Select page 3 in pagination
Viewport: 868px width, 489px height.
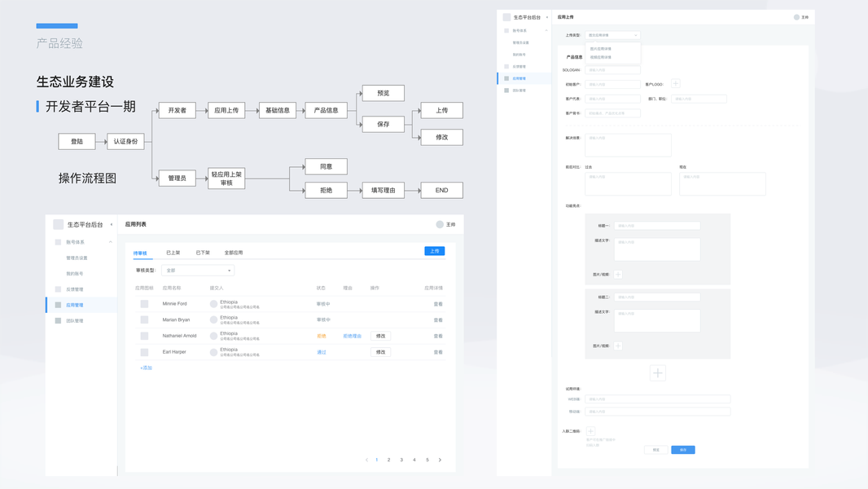401,460
